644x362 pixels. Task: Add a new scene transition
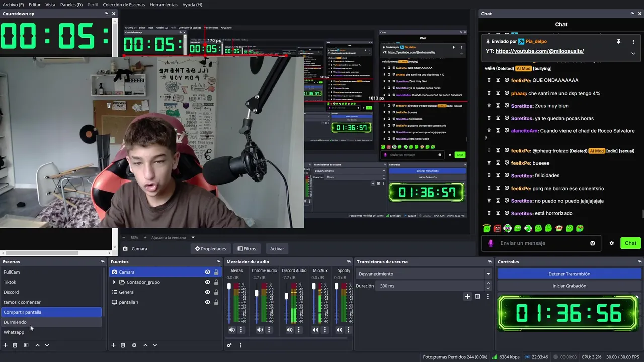tap(467, 297)
